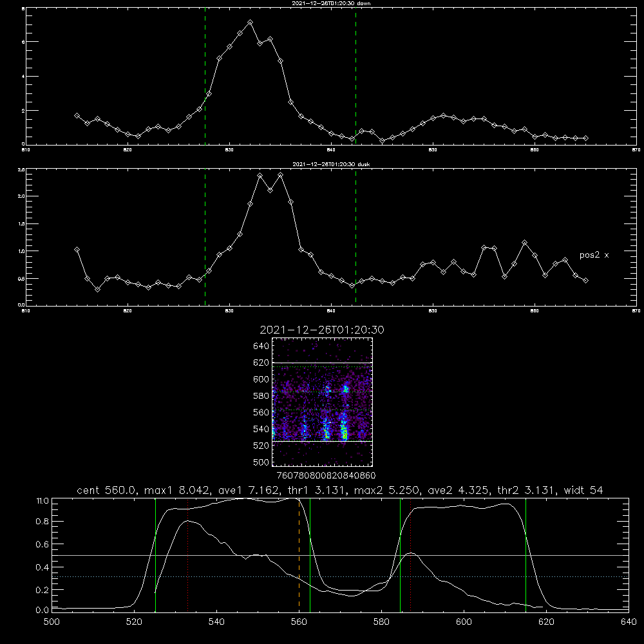Click the red dotted line near 587
Image resolution: width=644 pixels, height=644 pixels.
(411, 554)
